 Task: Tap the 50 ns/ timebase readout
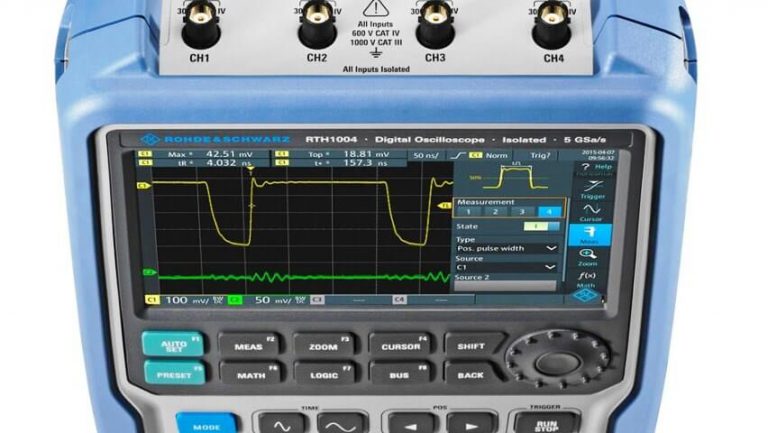[x=425, y=155]
